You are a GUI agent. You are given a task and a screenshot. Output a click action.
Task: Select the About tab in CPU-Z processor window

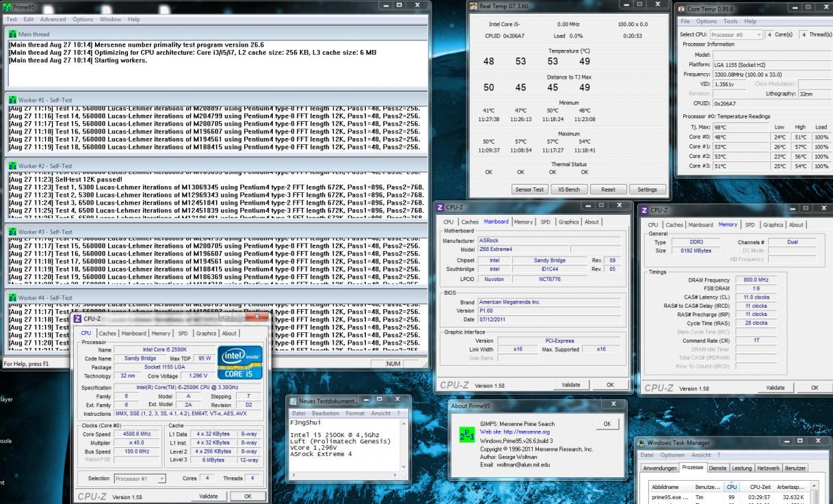tap(229, 333)
